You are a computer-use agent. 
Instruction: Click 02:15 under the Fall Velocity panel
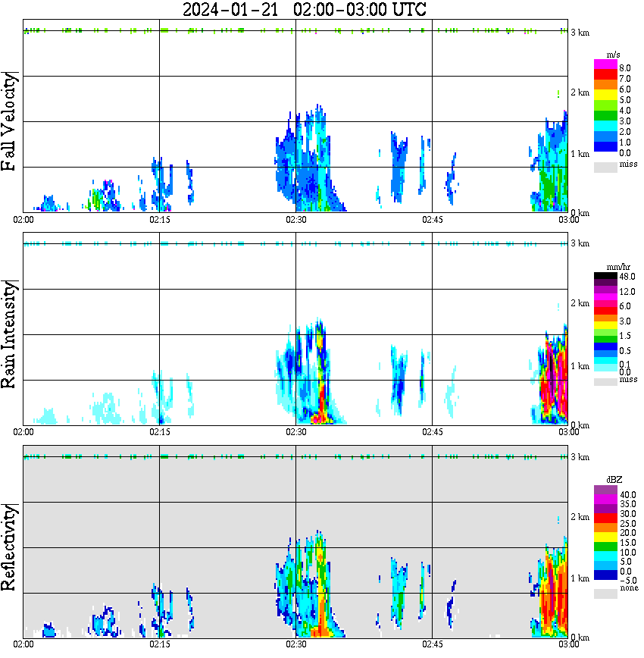point(160,220)
